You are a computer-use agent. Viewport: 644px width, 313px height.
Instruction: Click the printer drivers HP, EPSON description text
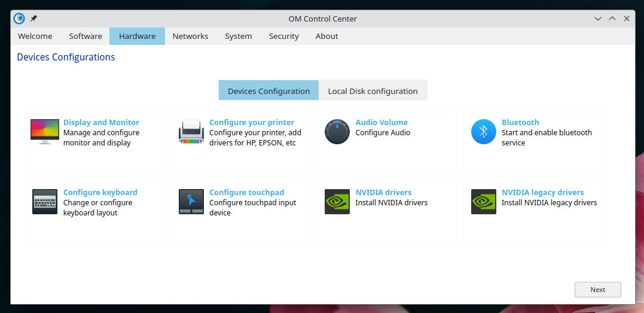tap(255, 138)
